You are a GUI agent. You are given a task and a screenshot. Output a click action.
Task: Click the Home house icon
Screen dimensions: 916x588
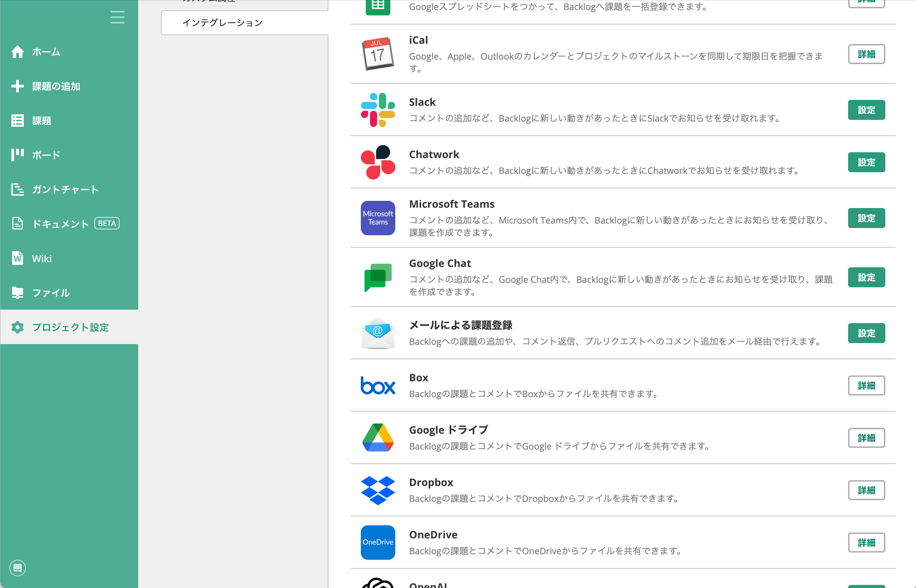18,52
